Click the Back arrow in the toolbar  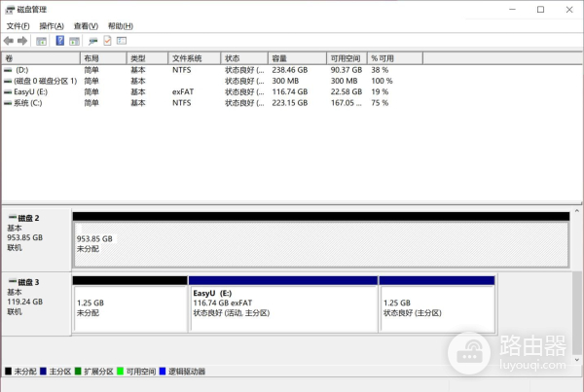9,41
